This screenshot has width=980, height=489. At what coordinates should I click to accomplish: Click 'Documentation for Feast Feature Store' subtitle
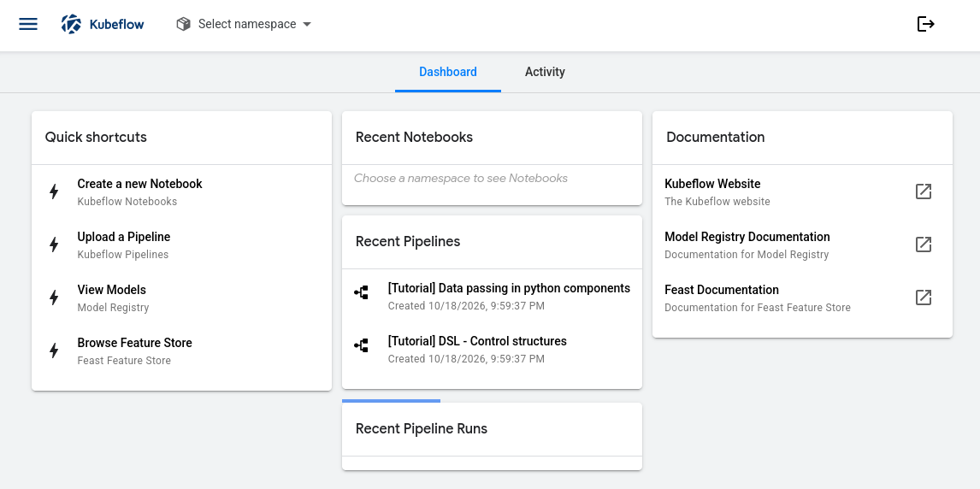coord(758,307)
